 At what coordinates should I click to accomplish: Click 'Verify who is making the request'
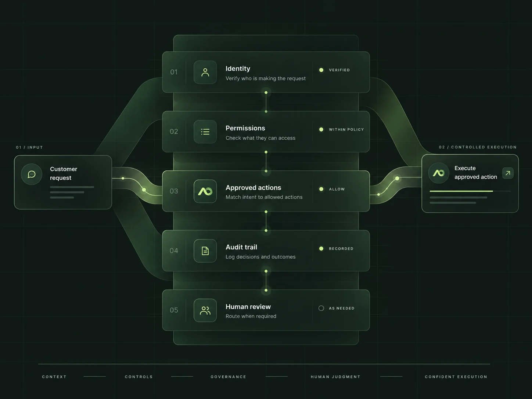(x=266, y=78)
